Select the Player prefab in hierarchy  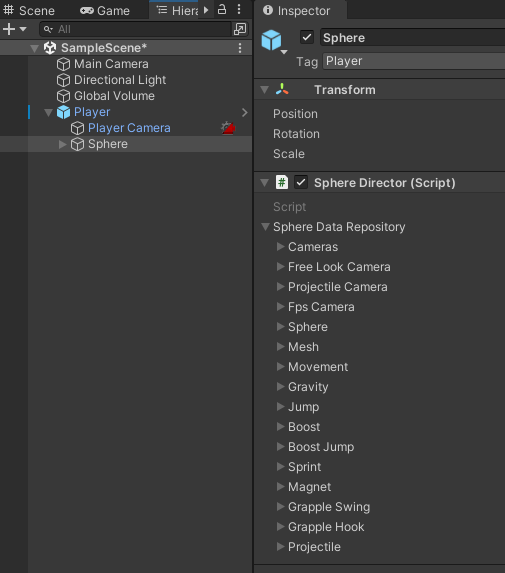(x=92, y=112)
